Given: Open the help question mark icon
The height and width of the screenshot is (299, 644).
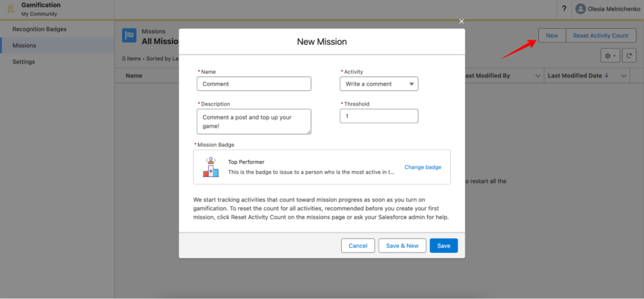Looking at the screenshot, I should pos(564,9).
